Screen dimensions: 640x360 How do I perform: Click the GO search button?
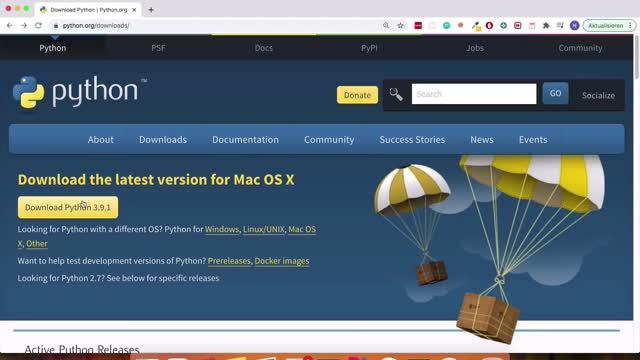(x=555, y=93)
